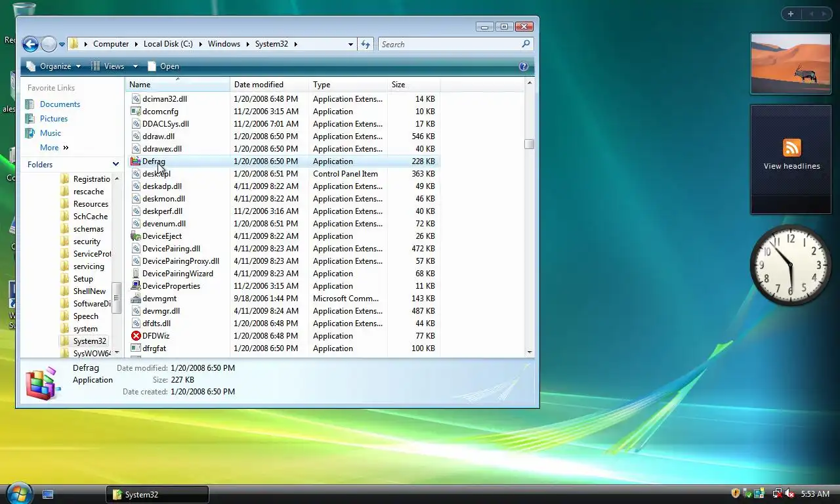Screen dimensions: 840x504
Task: Select the System32 folder in tree
Action: 89,341
